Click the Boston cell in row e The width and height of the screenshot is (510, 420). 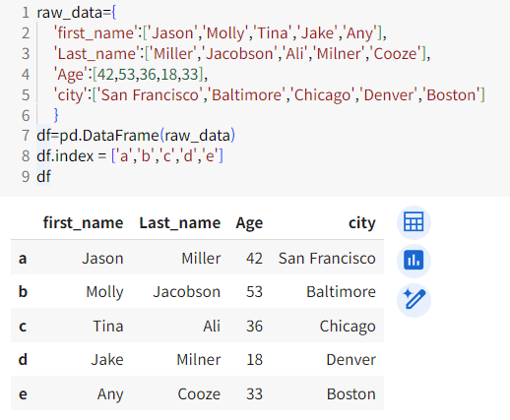point(351,394)
